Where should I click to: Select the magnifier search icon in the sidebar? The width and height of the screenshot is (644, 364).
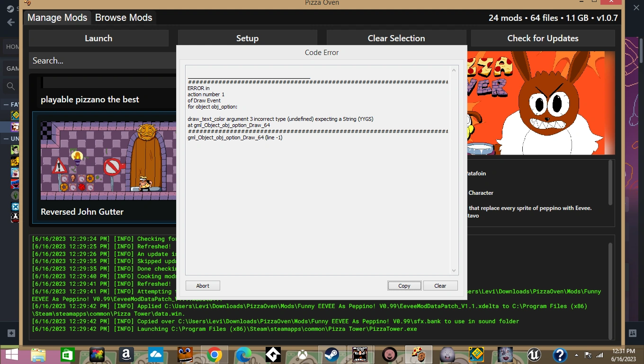coord(10,86)
